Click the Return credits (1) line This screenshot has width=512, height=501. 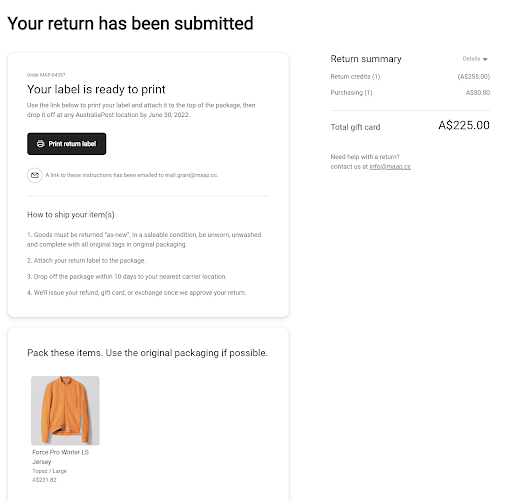[410, 77]
